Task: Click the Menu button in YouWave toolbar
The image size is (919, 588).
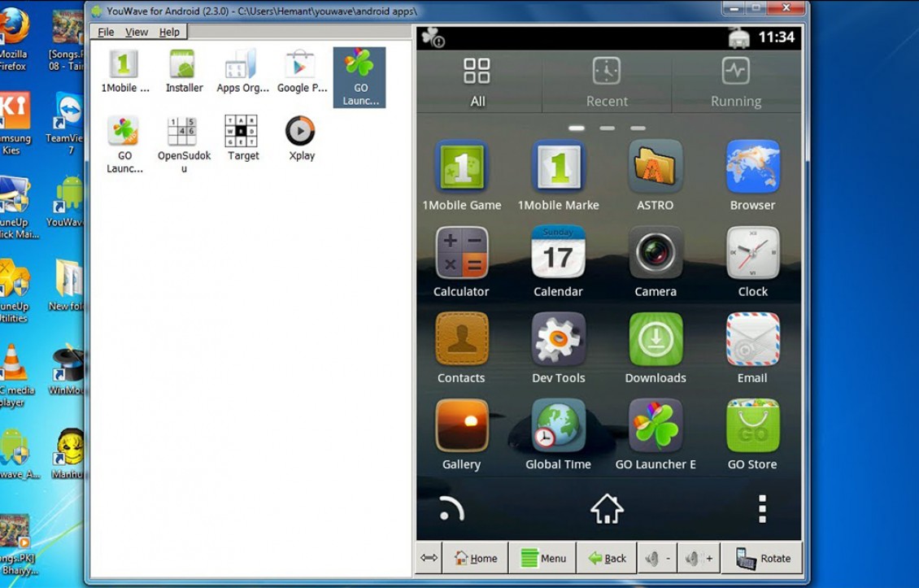Action: [543, 558]
